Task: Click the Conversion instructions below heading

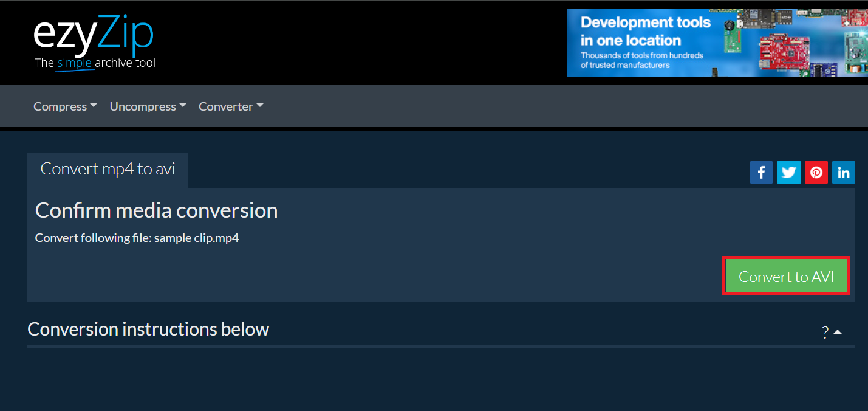Action: (148, 329)
